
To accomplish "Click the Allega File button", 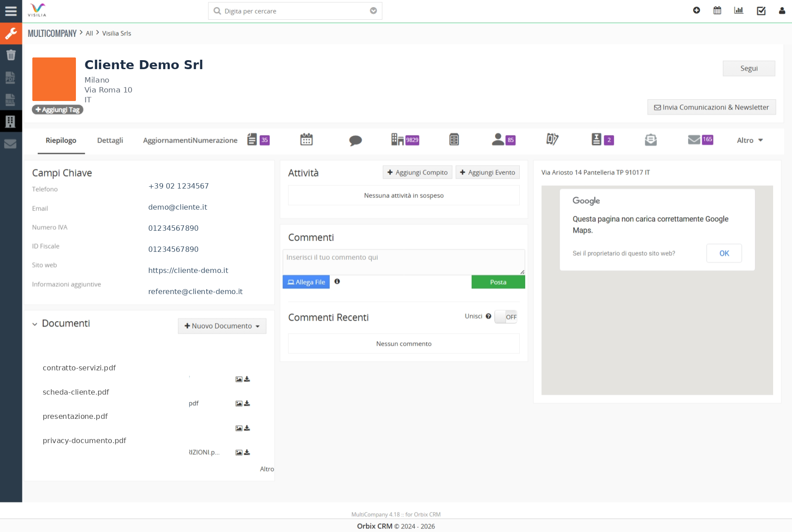I will [306, 282].
